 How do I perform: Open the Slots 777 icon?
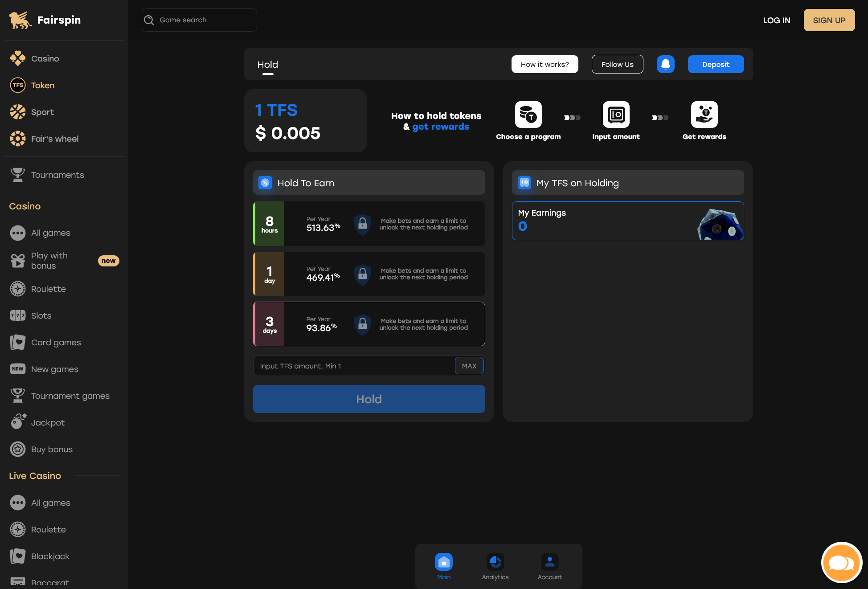click(18, 315)
